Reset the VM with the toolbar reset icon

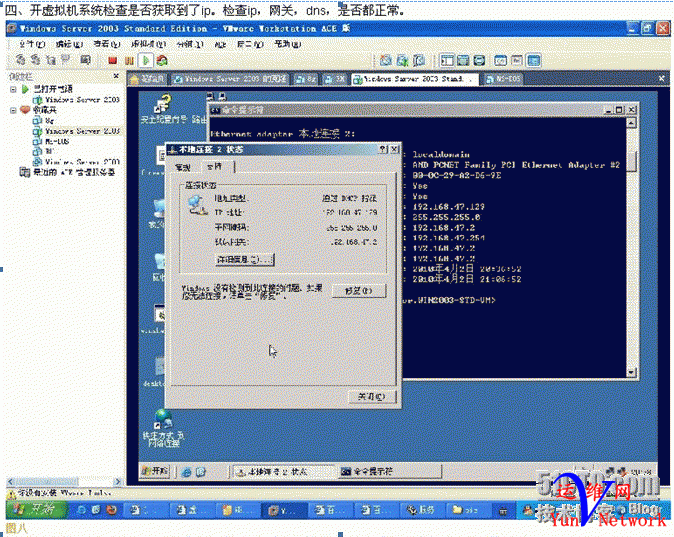(162, 61)
